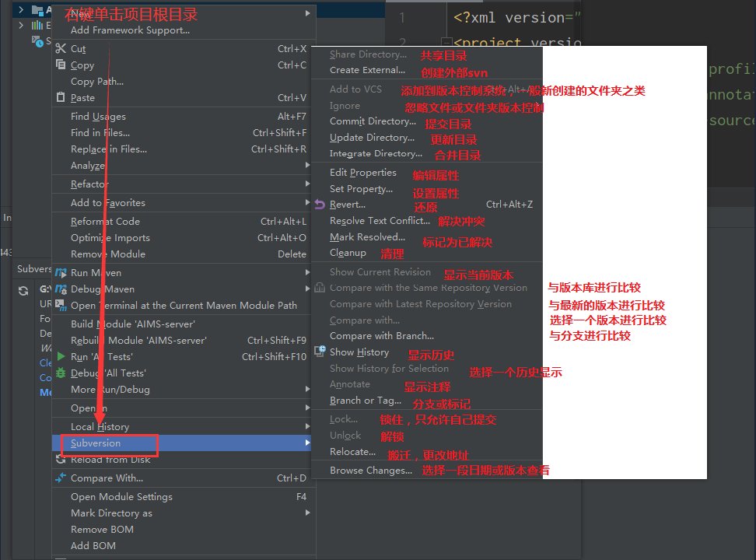Click the Paste clipboard icon
Viewport: 756px width, 560px height.
[x=60, y=97]
